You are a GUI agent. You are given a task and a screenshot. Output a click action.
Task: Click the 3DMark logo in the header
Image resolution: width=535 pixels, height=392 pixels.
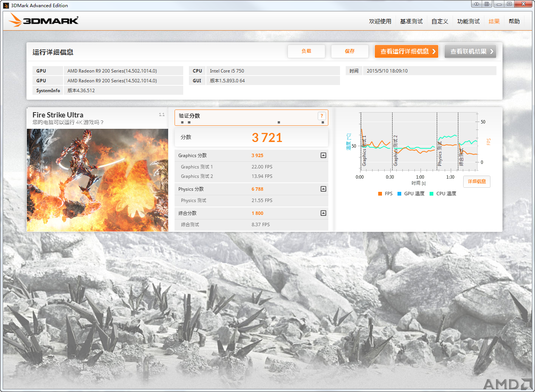[43, 20]
